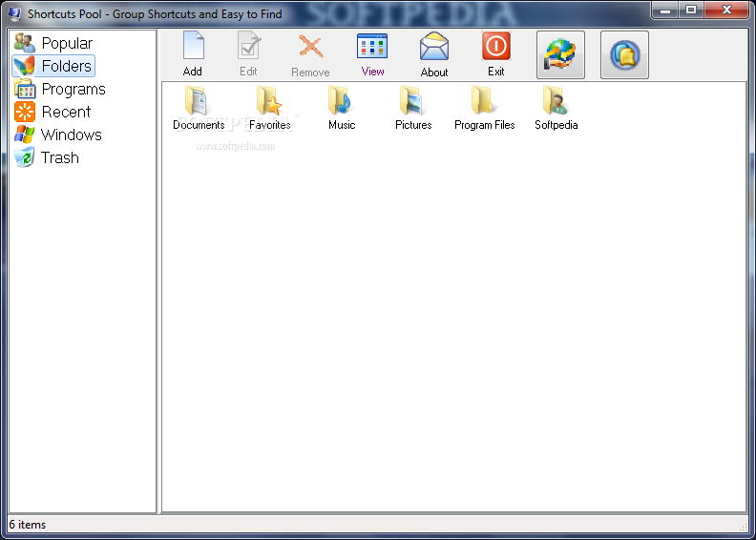
Task: Select the Documents folder shortcut
Action: point(199,108)
